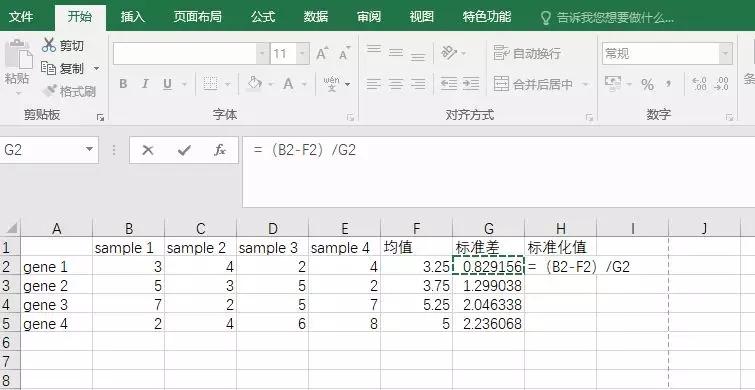755x390 pixels.
Task: Open underline style dropdown arrow
Action: tap(184, 85)
